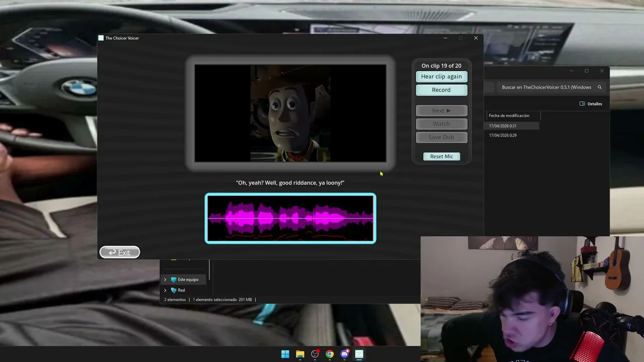This screenshot has height=362, width=644.
Task: Expand the Red tree node
Action: click(x=165, y=290)
